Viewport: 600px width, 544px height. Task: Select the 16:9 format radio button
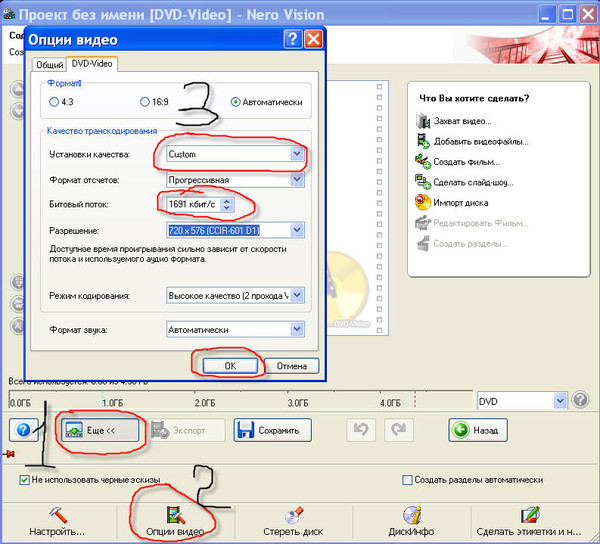point(145,102)
